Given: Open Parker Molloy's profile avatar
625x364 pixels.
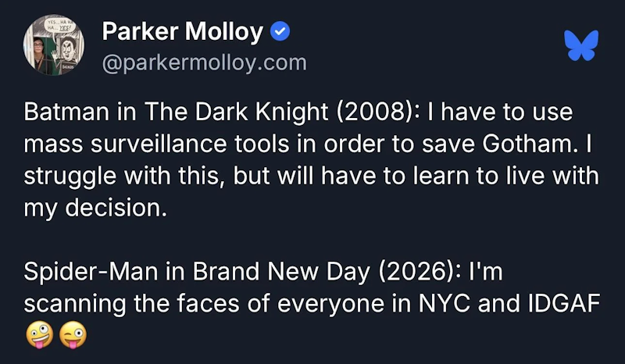Looking at the screenshot, I should (x=54, y=45).
